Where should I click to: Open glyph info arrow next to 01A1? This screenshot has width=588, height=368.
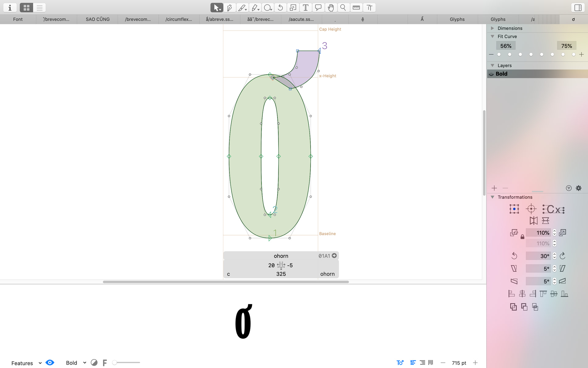point(334,256)
